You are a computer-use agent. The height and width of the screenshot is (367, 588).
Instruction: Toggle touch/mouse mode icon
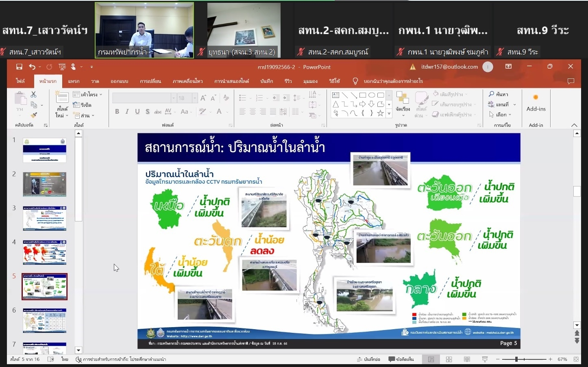74,67
